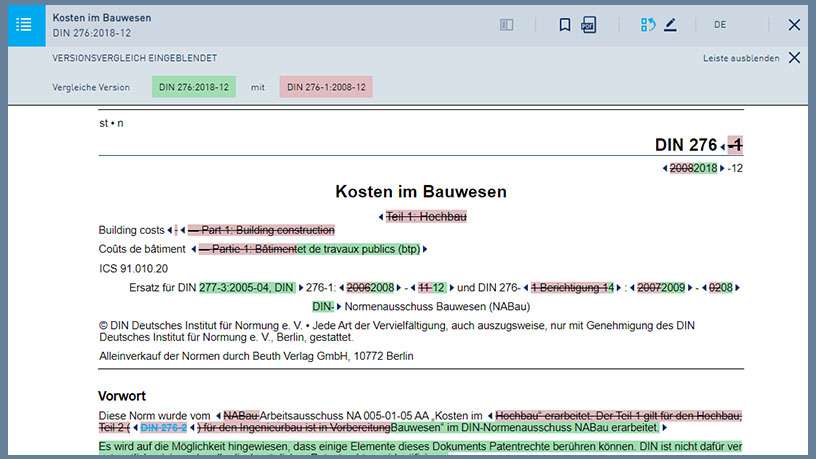Click the VERSIONSVERGLEICH EINGEBLENDET label
Viewport: 816px width, 459px height.
[134, 58]
